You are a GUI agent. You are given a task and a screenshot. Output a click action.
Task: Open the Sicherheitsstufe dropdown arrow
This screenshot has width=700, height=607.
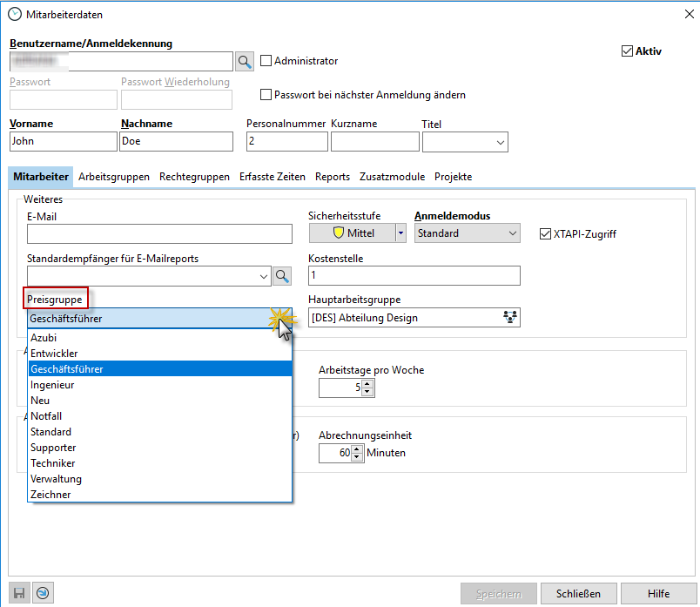tap(400, 233)
